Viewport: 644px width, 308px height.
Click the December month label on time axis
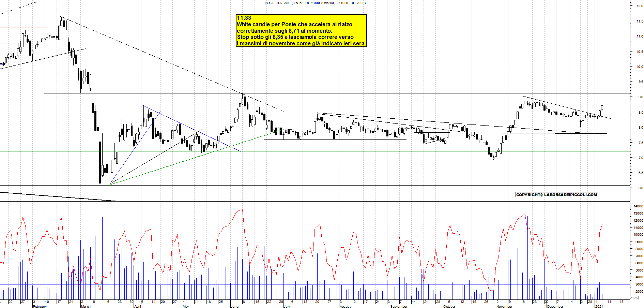[555, 306]
